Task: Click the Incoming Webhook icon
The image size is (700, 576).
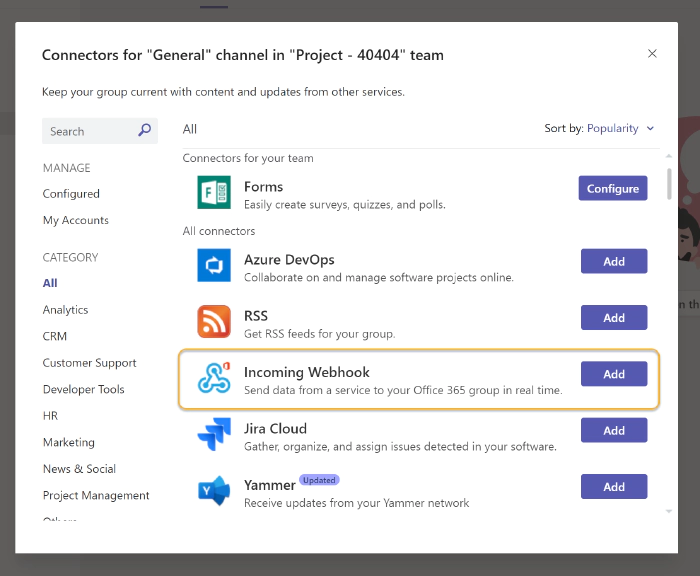Action: 214,377
